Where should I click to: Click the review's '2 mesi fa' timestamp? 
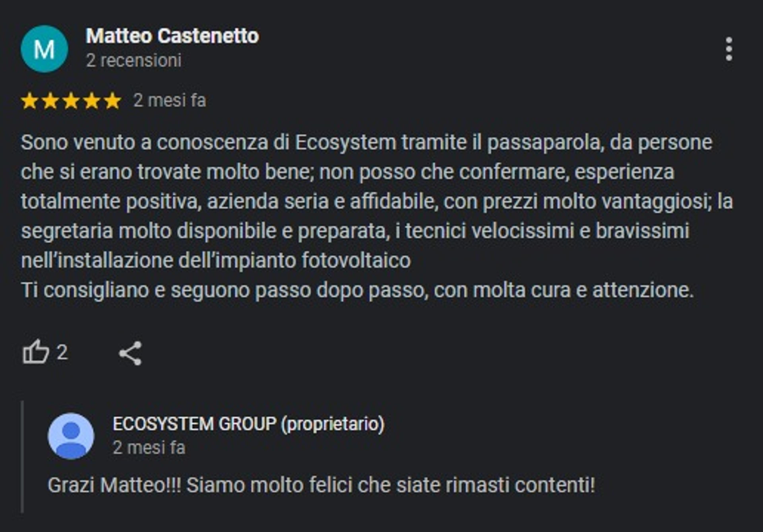pos(169,101)
